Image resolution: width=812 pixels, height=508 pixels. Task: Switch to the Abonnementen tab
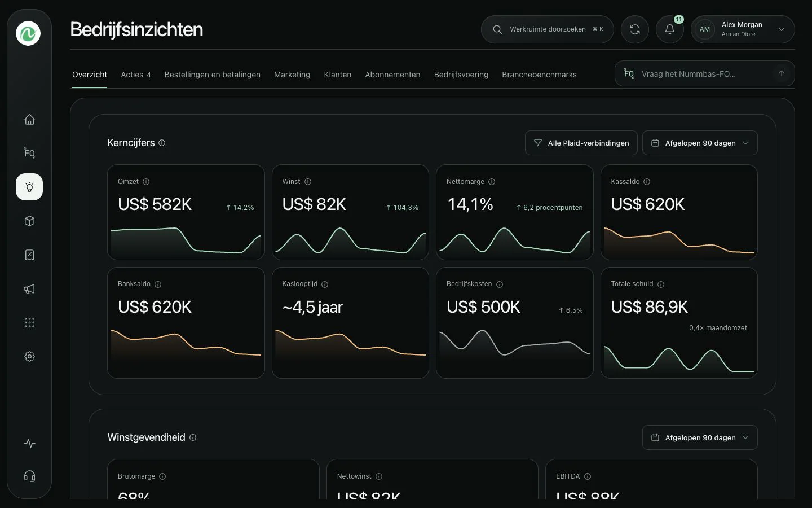click(x=392, y=75)
